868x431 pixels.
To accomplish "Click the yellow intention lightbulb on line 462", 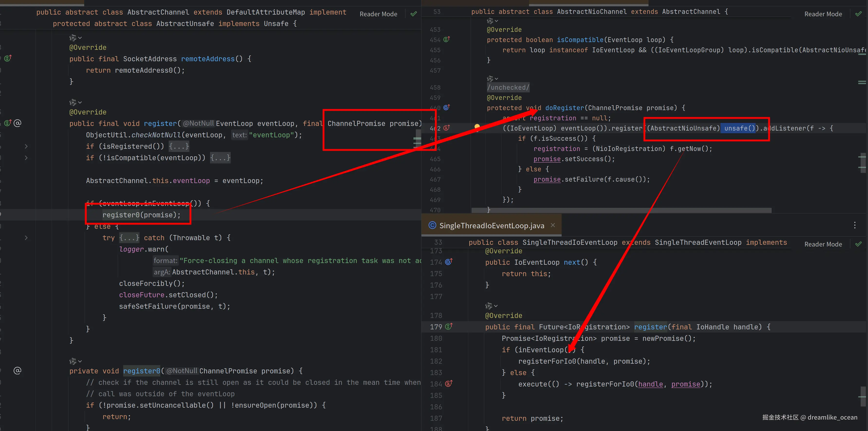I will 477,127.
